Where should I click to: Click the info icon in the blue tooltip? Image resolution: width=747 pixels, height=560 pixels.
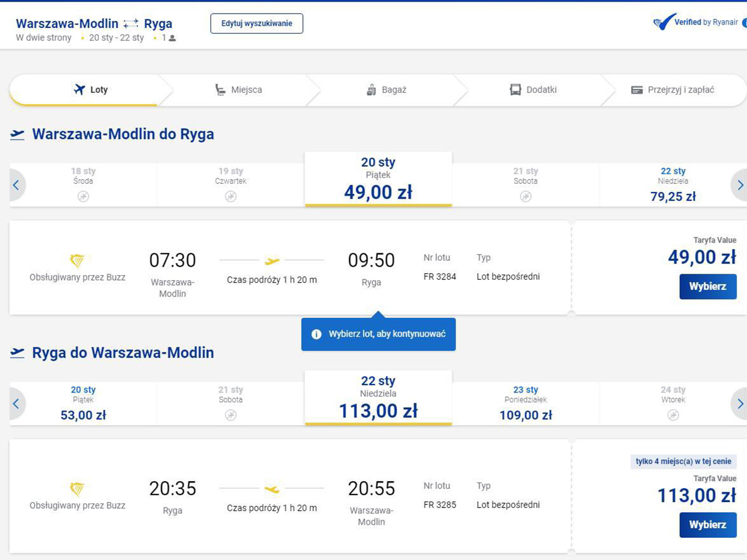coord(316,334)
